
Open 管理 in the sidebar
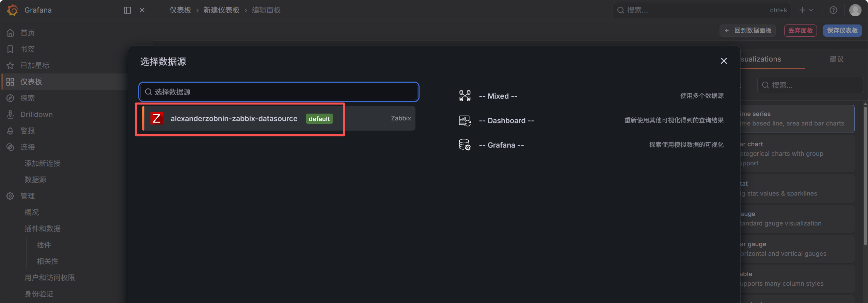coord(28,196)
